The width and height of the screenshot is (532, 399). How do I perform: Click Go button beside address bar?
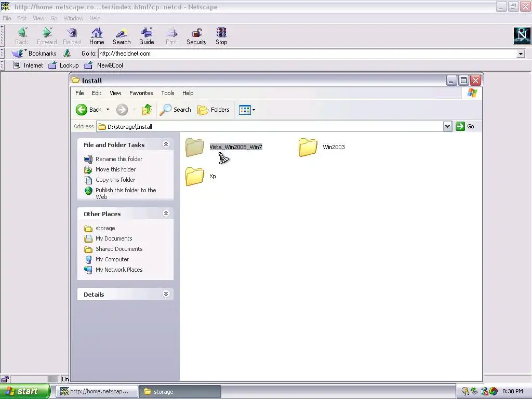click(x=465, y=126)
